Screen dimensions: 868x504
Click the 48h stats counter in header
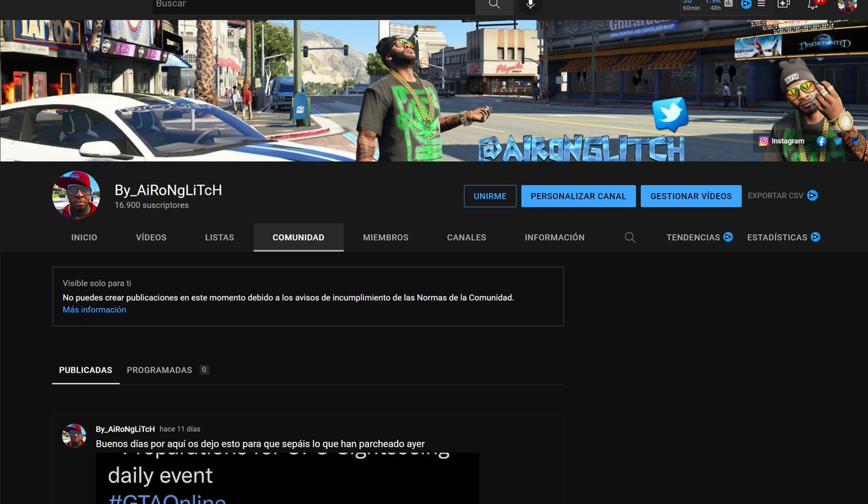pyautogui.click(x=715, y=4)
